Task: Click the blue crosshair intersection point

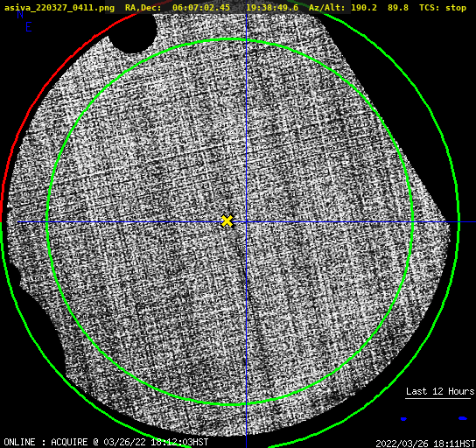Action: pos(246,222)
